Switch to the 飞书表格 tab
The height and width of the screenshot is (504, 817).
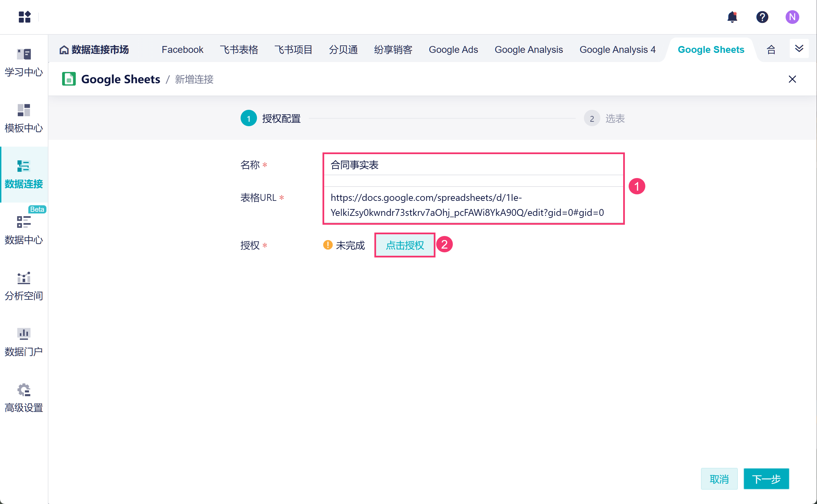pyautogui.click(x=239, y=50)
